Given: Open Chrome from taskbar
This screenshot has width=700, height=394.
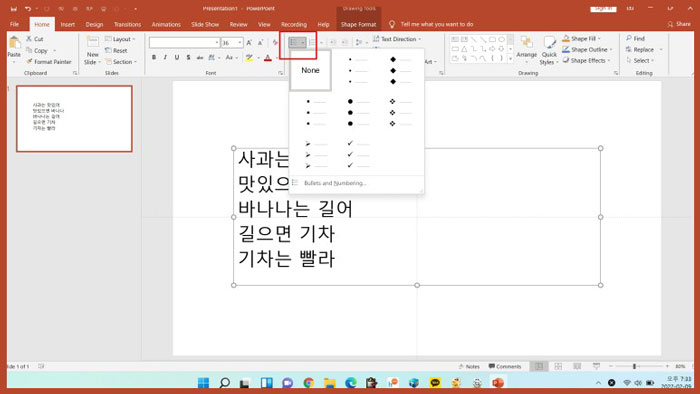Looking at the screenshot, I should 308,382.
